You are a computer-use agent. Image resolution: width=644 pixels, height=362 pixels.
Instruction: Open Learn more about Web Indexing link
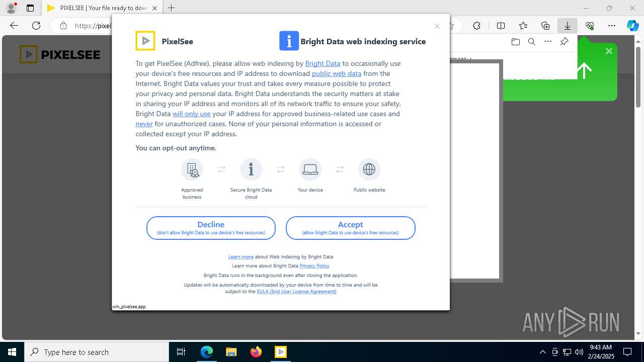pos(241,256)
